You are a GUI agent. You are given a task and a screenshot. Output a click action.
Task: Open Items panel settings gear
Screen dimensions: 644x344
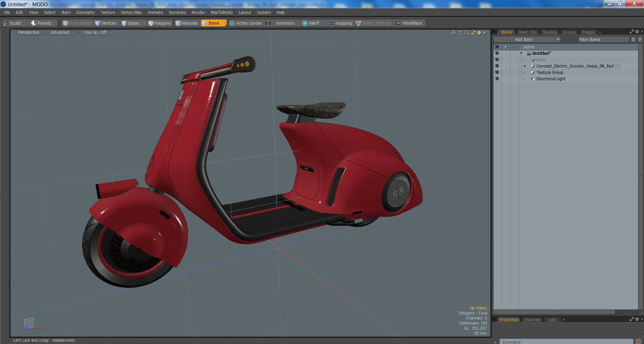click(x=637, y=32)
